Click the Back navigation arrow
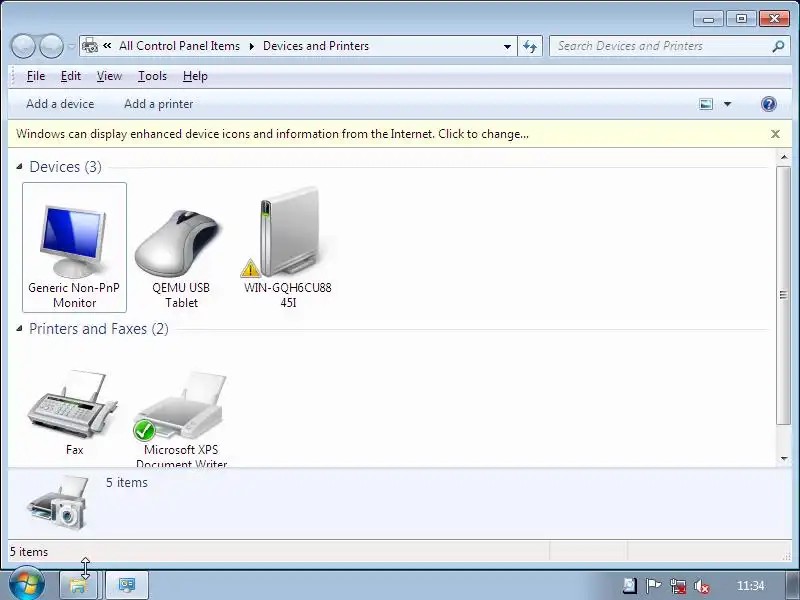The height and width of the screenshot is (600, 800). [x=23, y=46]
